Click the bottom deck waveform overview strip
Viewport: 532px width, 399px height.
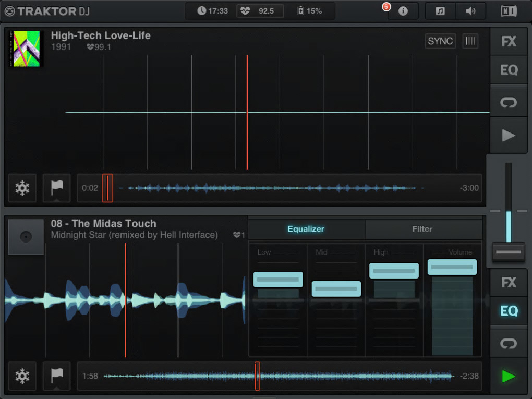(x=279, y=376)
